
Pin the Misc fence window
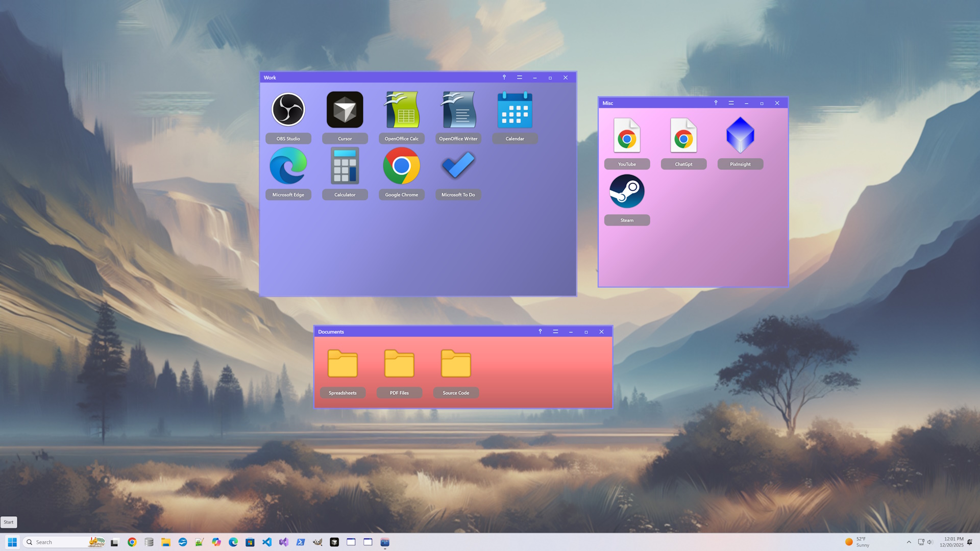pyautogui.click(x=715, y=103)
